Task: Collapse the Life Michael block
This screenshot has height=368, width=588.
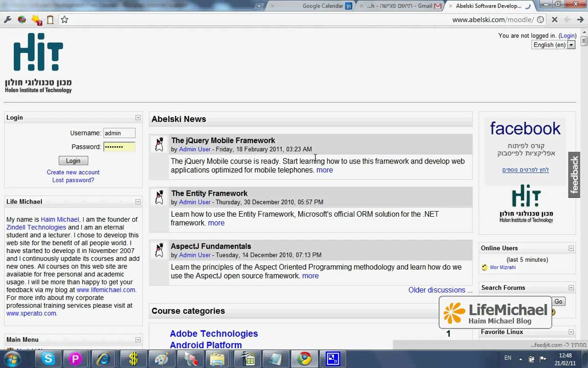Action: [138, 202]
